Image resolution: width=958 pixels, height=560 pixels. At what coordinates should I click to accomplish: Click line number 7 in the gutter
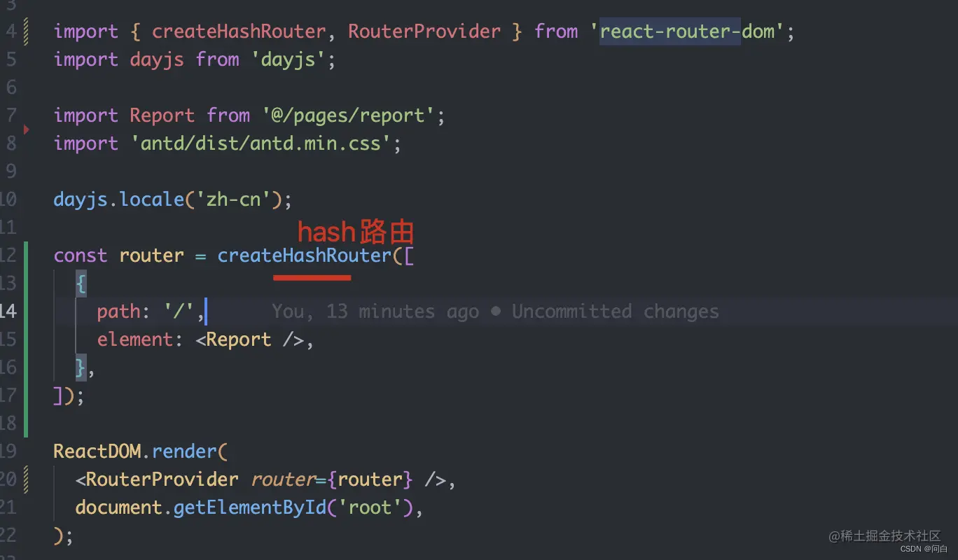(11, 115)
